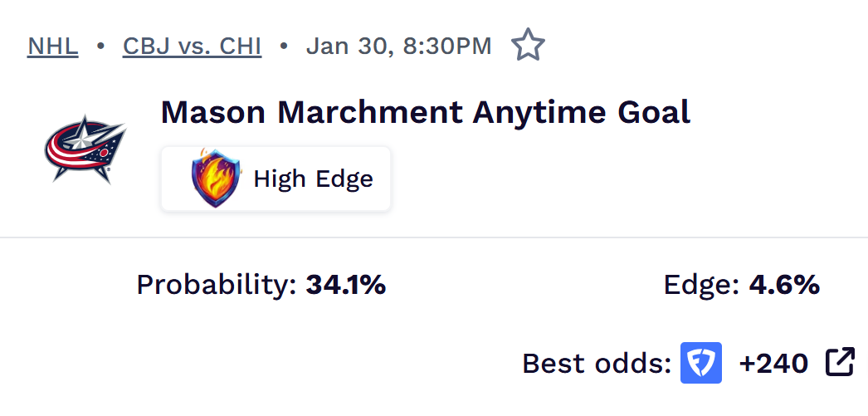Click the Edge label text

pos(701,286)
